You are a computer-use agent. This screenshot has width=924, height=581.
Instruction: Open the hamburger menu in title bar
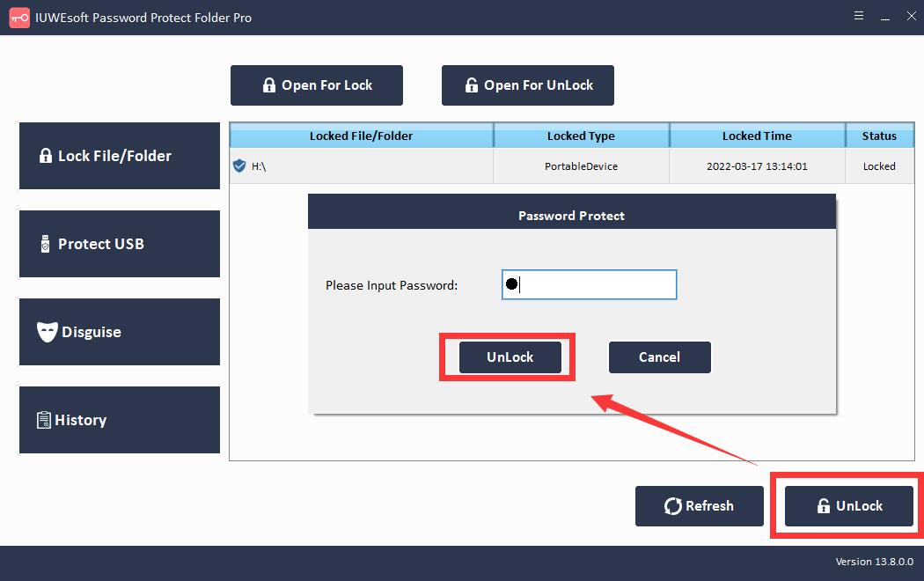click(859, 16)
